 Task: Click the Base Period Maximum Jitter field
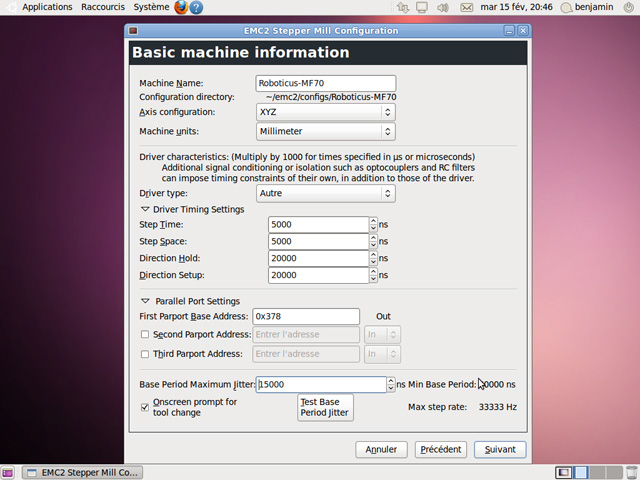(x=321, y=384)
